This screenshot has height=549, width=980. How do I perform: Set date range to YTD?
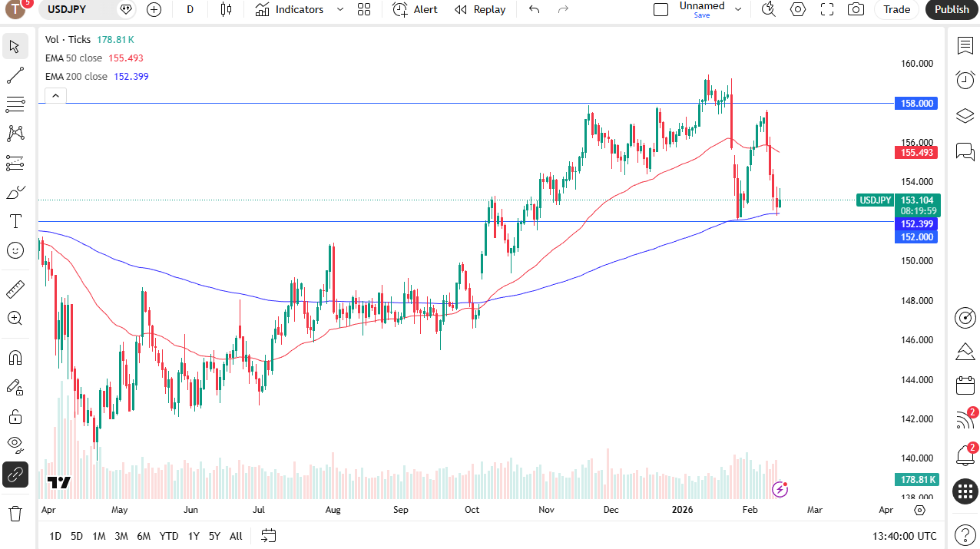(x=169, y=536)
